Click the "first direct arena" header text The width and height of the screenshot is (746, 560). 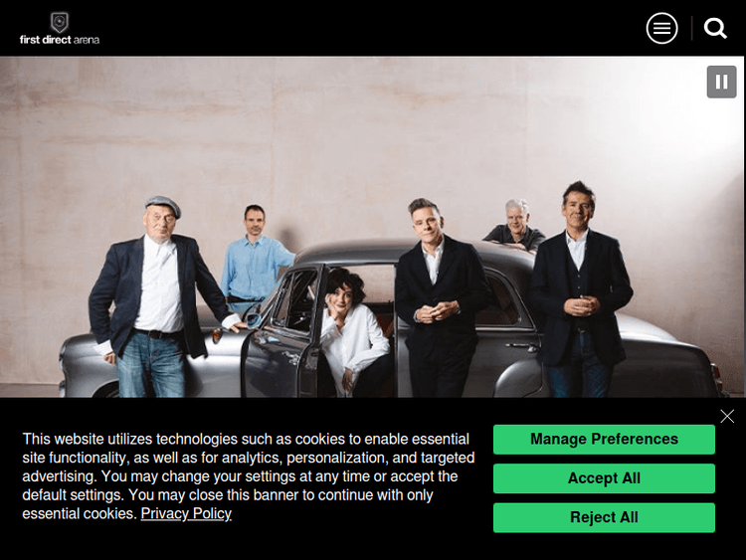click(x=60, y=40)
